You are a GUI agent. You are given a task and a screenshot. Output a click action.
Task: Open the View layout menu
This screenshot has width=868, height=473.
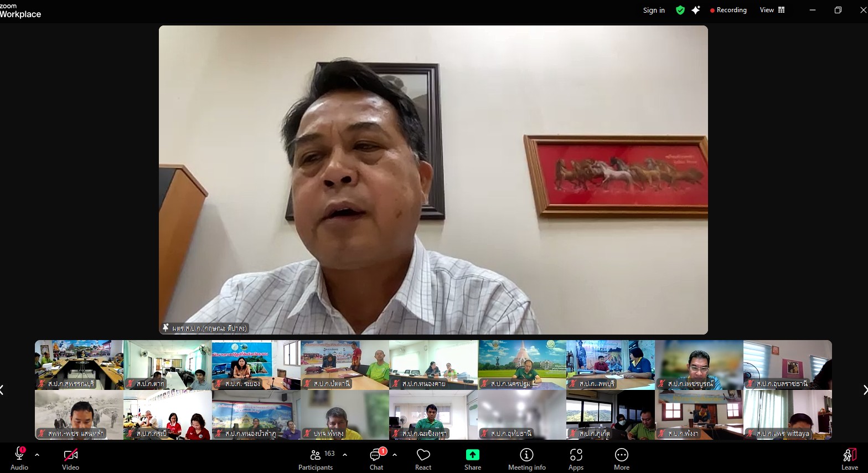pos(772,10)
